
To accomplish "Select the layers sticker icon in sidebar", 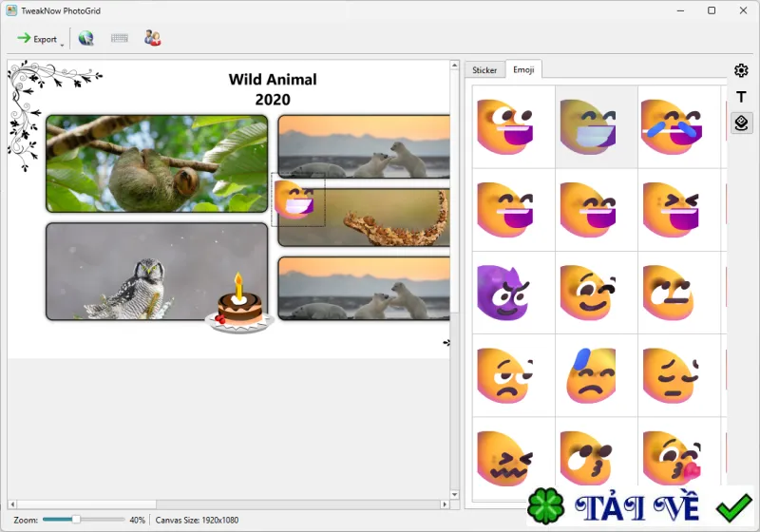I will tap(741, 123).
